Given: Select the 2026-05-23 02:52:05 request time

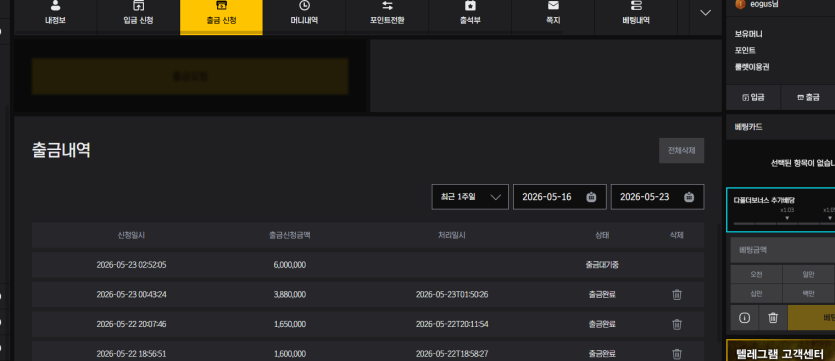Looking at the screenshot, I should click(131, 265).
